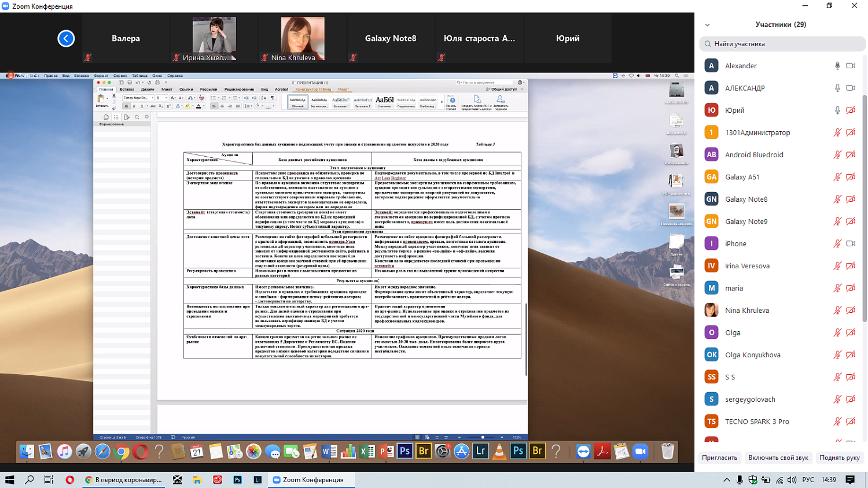Open the font color dropdown arrow
This screenshot has height=488, width=868.
[204, 106]
